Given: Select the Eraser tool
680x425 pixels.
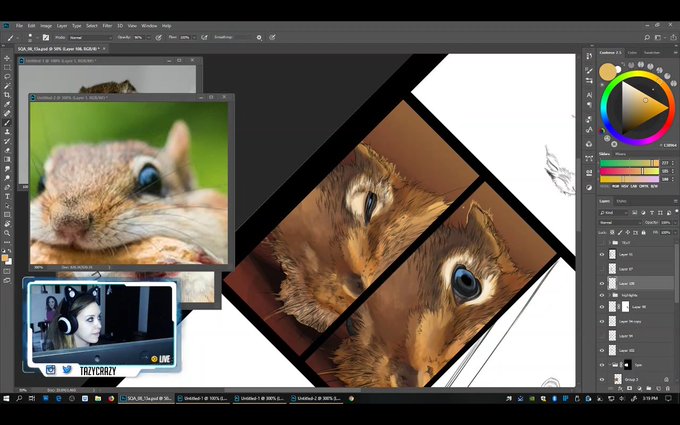Looking at the screenshot, I should (7, 150).
